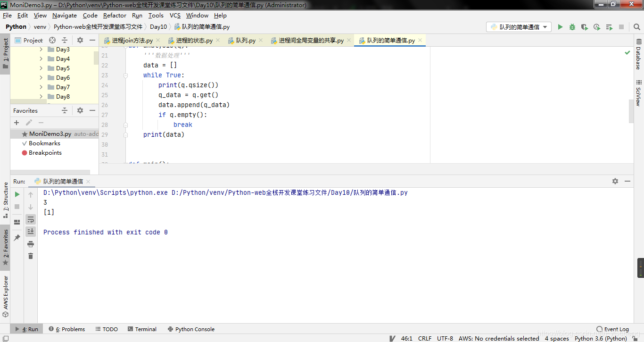Toggle the AWS Explorer side panel

pyautogui.click(x=5, y=297)
